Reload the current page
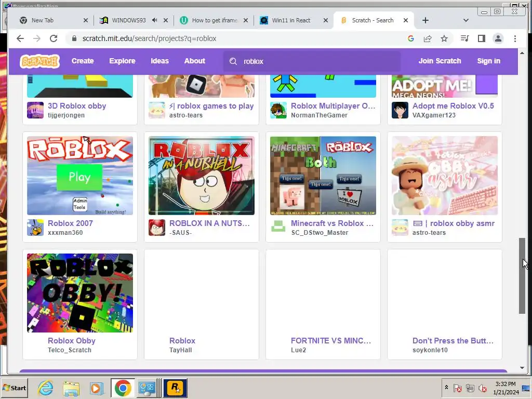This screenshot has width=532, height=399. pyautogui.click(x=54, y=38)
